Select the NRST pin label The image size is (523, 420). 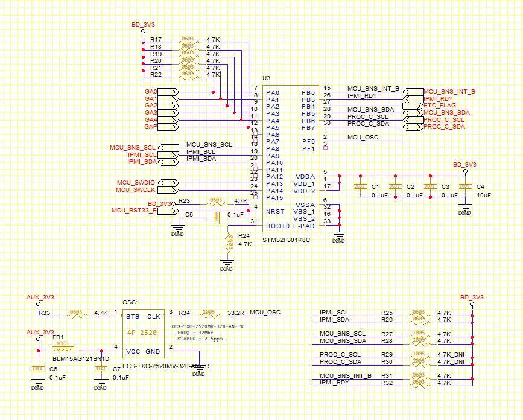275,211
